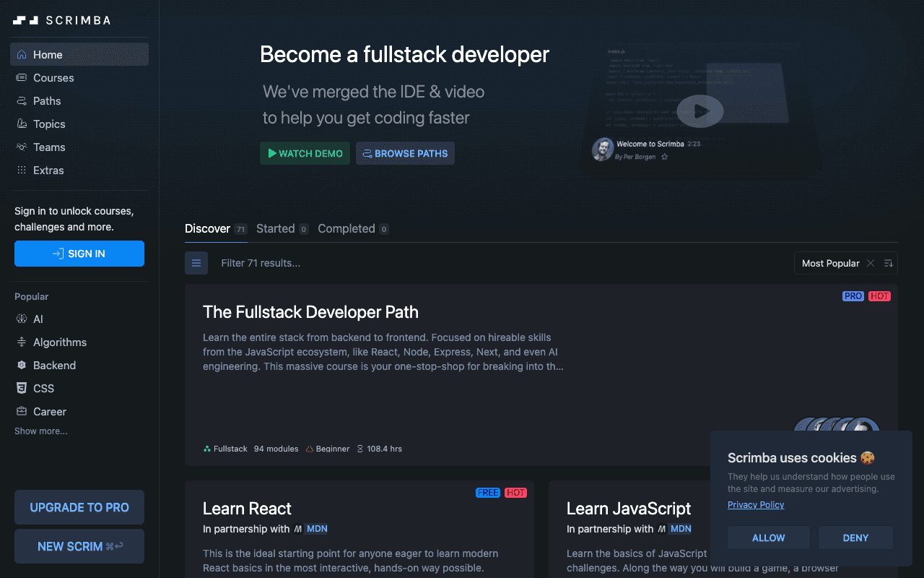Viewport: 924px width, 578px height.
Task: Switch to the Started tab
Action: pos(282,228)
